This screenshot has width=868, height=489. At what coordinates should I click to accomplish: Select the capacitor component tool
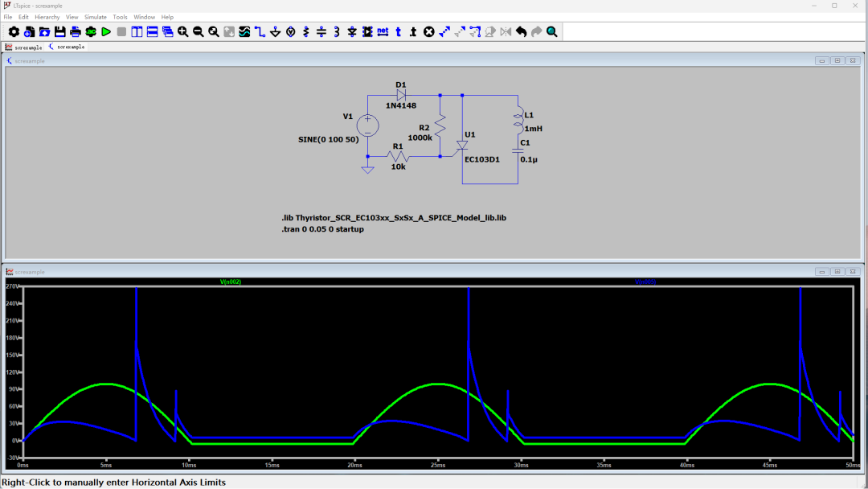tap(321, 32)
